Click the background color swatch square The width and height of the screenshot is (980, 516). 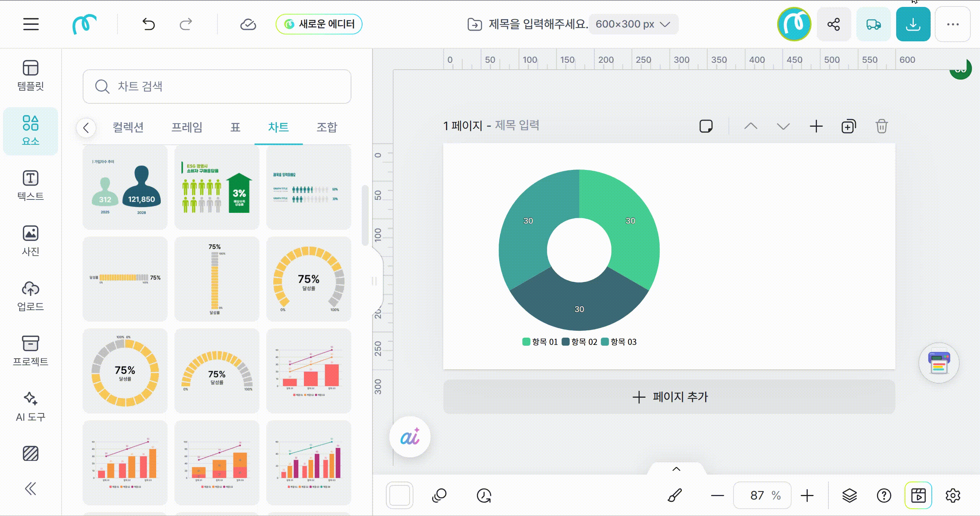click(399, 495)
